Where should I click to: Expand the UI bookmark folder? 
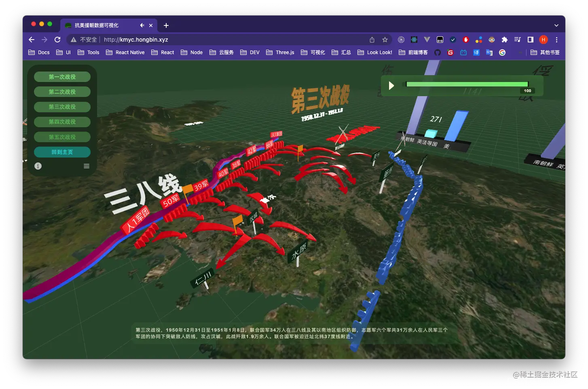63,53
